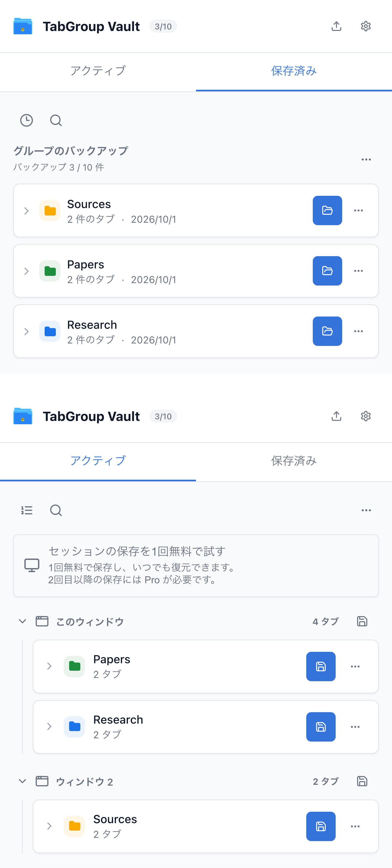Switch to アクティブ tab in the upper panel
This screenshot has height=868, width=392.
coord(98,72)
